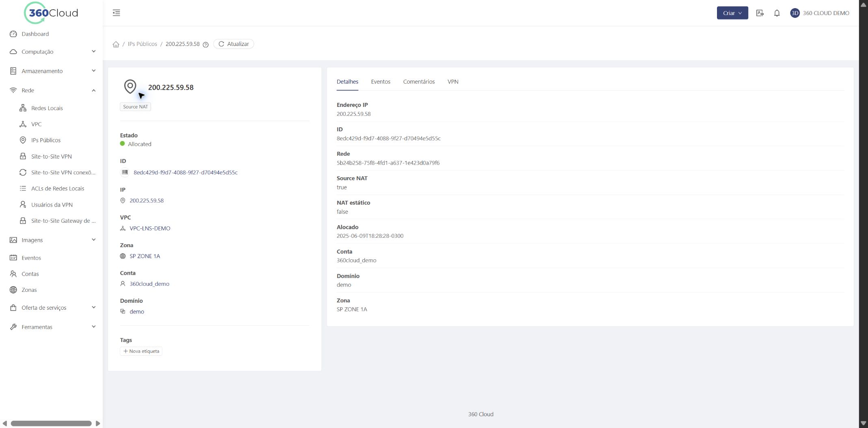Click the Usuários da VPN user icon
Image resolution: width=868 pixels, height=428 pixels.
23,204
